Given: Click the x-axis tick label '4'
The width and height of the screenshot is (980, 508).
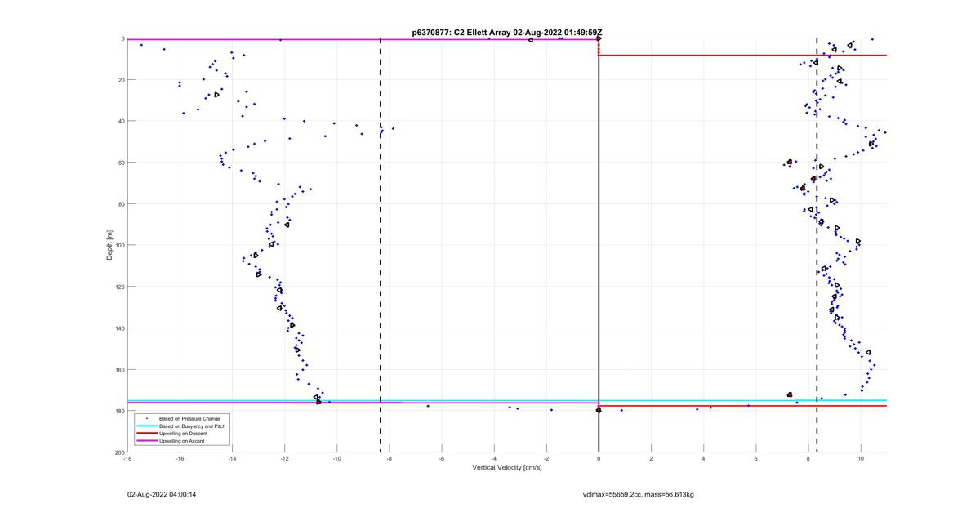Looking at the screenshot, I should tap(703, 458).
